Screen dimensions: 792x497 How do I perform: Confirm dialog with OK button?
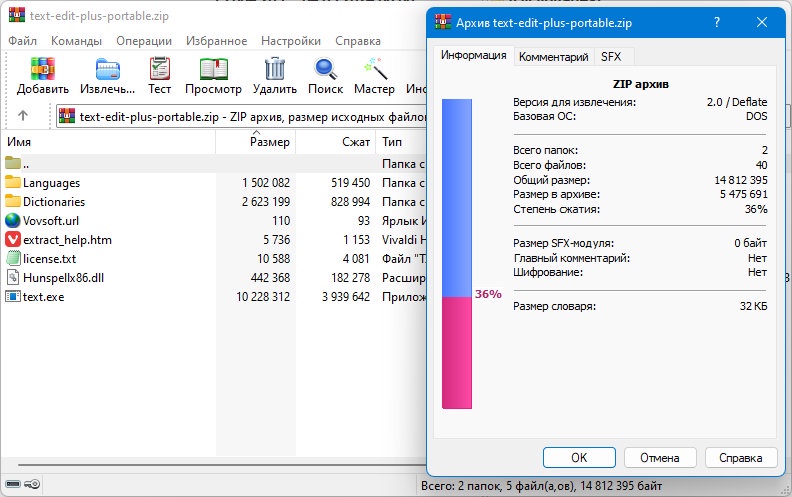[579, 458]
